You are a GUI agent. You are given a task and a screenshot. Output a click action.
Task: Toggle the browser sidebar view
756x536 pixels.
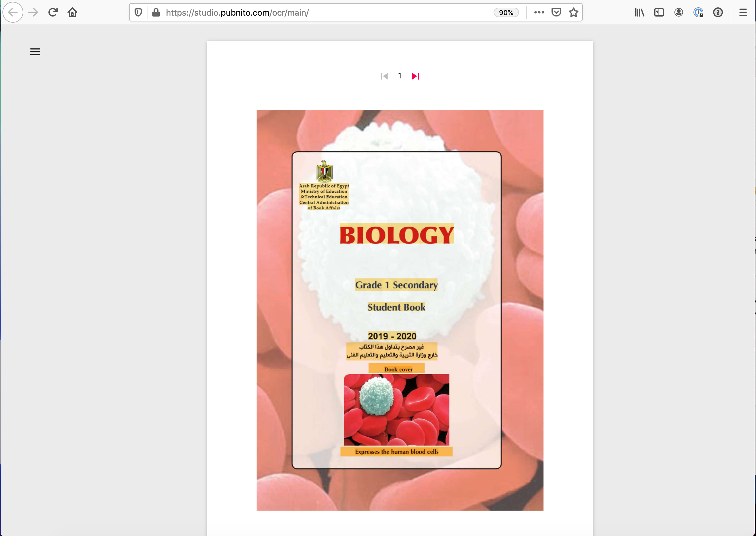[659, 13]
